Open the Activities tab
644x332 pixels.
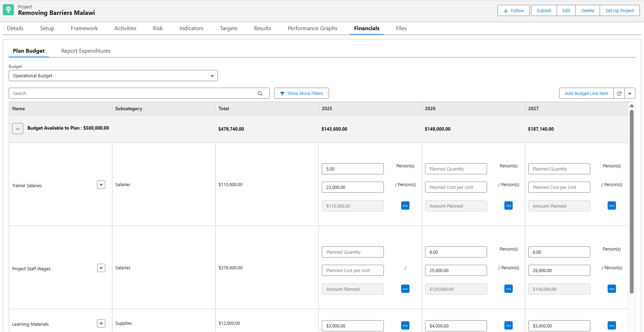(x=125, y=28)
